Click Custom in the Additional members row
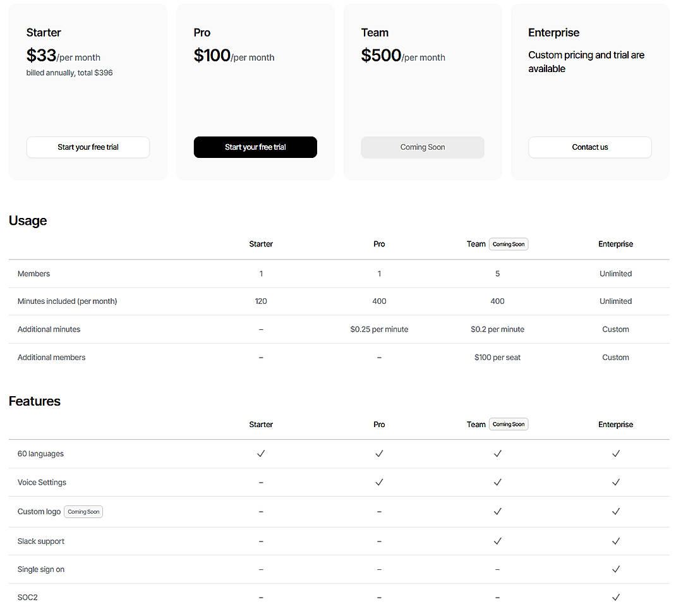676x616 pixels. pos(615,358)
